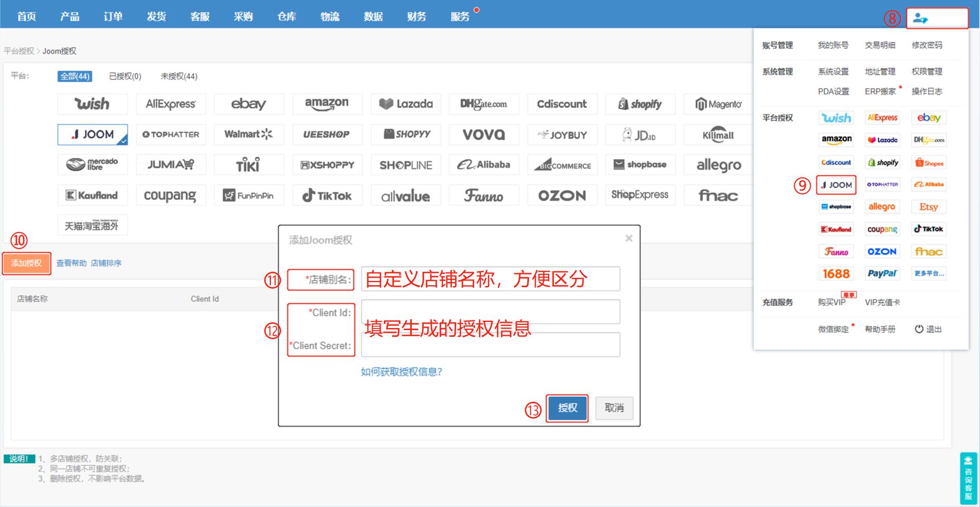Viewport: 980px width, 507px height.
Task: Expand 更多平台 for additional platforms
Action: pos(928,273)
